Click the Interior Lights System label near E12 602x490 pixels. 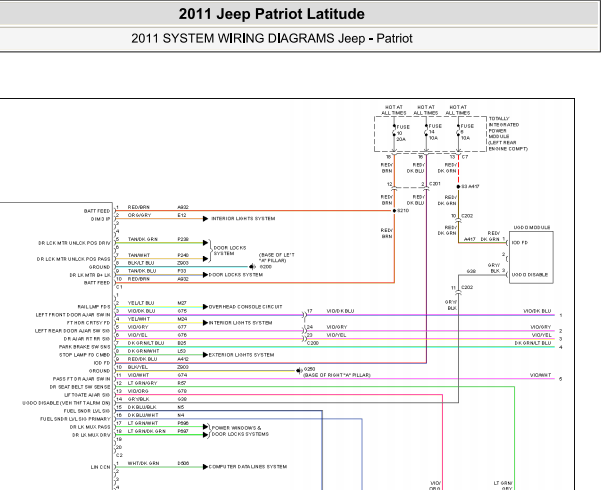(x=243, y=219)
